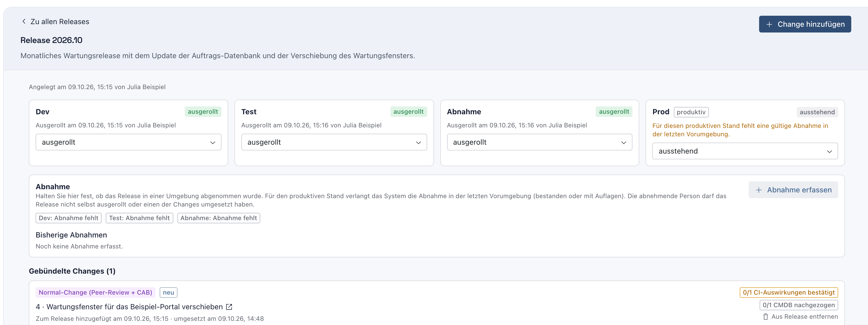Click the ausgerollt badge in Abnahme card
The image size is (868, 325).
(614, 112)
